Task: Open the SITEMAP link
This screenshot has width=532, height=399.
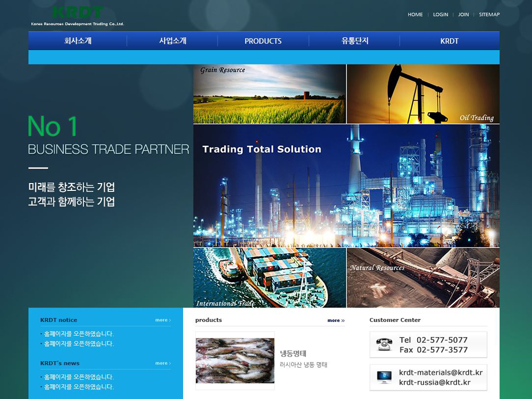Action: (x=489, y=14)
